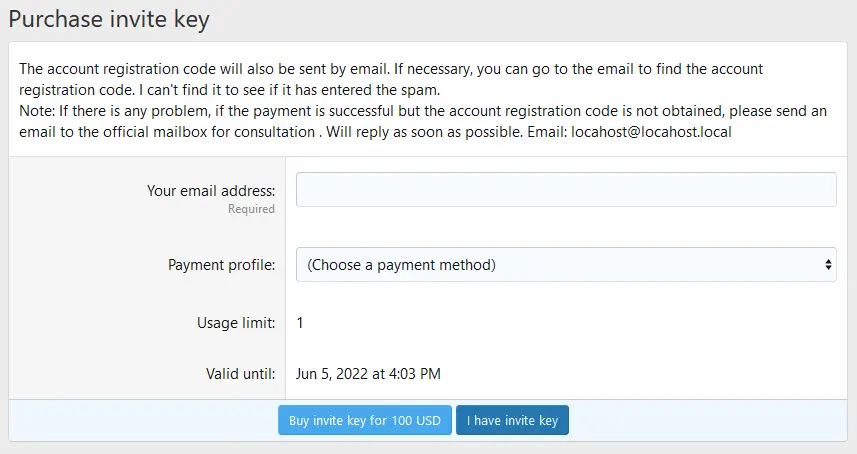Click the 'Purchase invite key' heading
857x454 pixels.
pos(109,19)
